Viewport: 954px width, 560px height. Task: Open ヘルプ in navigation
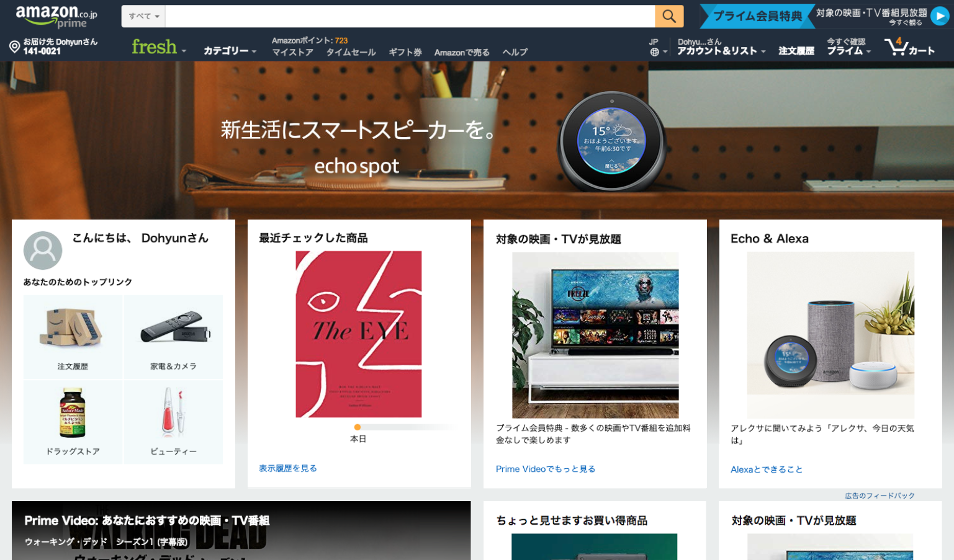click(x=515, y=52)
